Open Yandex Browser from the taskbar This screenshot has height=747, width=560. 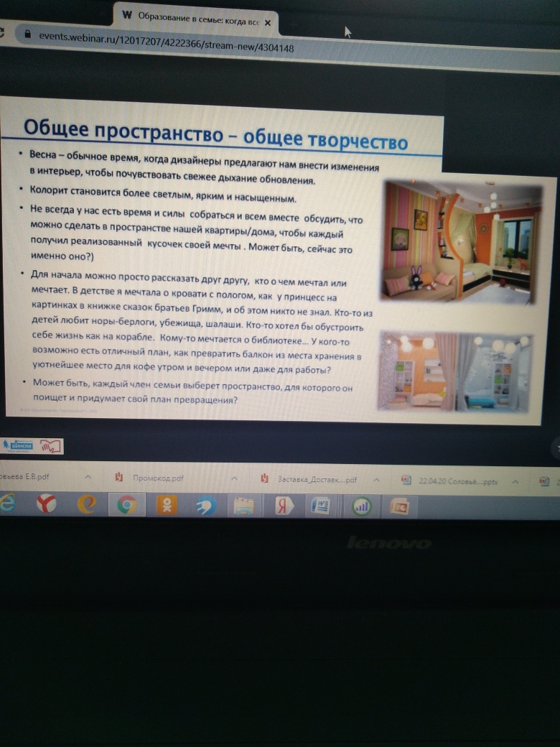[x=47, y=505]
